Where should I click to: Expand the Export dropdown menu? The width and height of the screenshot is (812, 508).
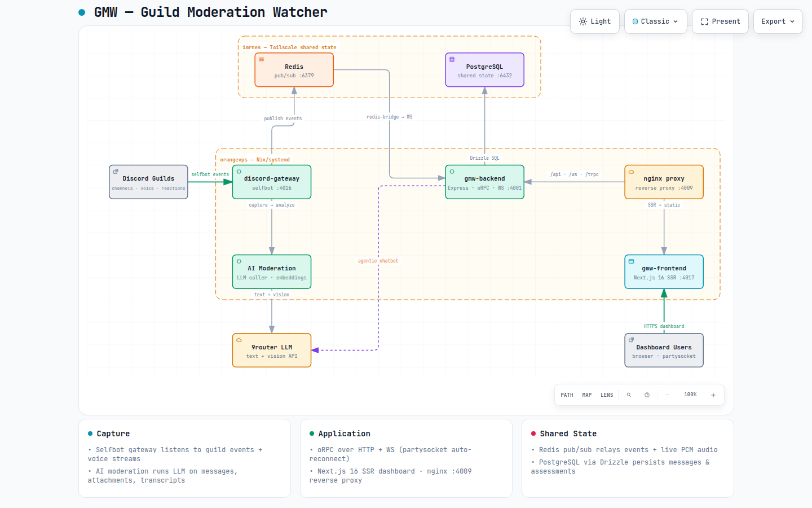coord(778,21)
